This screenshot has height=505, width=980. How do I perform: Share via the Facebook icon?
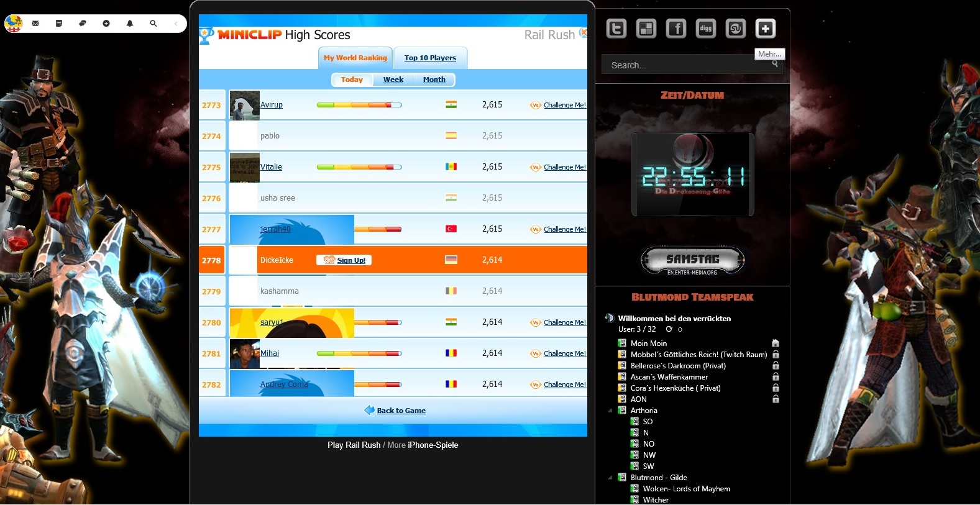coord(676,29)
